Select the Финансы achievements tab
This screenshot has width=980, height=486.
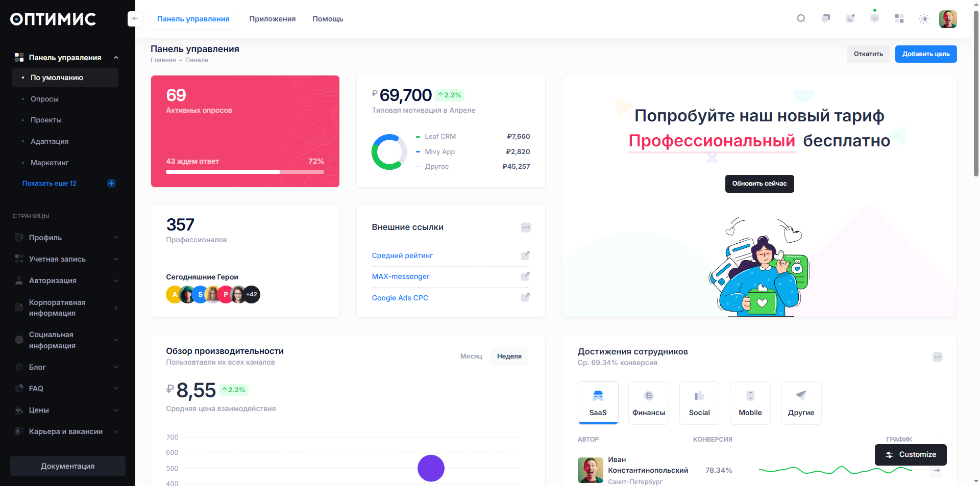coord(648,403)
